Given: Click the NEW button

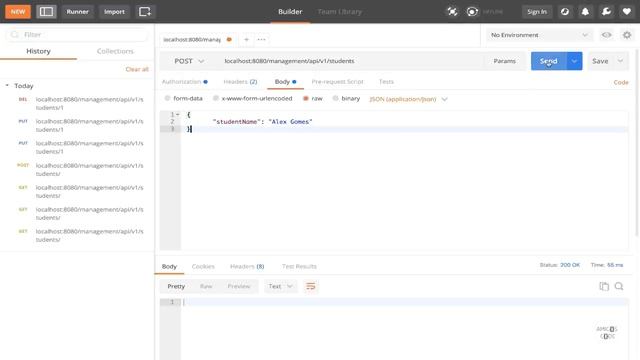Looking at the screenshot, I should pos(18,11).
